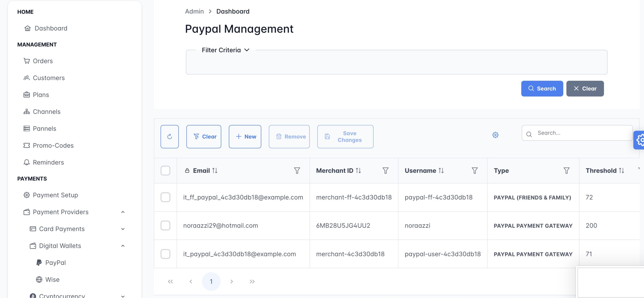Open Plans in sidebar
This screenshot has width=644, height=298.
(36, 95)
